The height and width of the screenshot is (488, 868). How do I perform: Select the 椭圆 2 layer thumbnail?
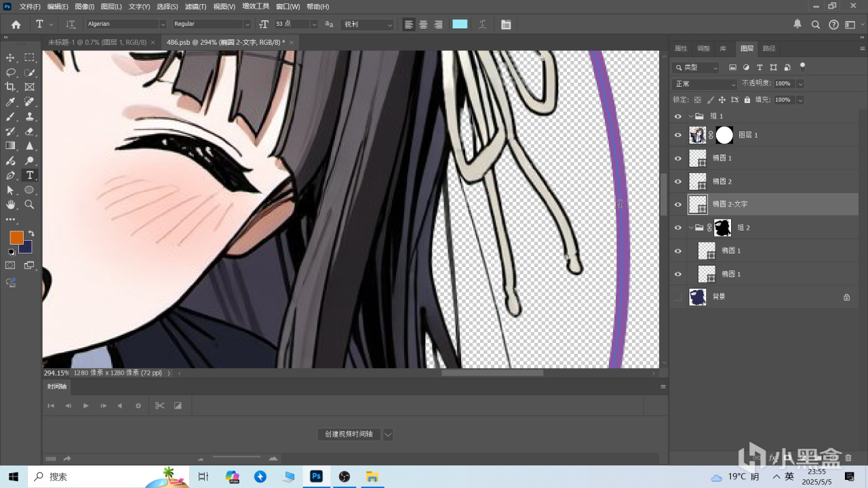(698, 181)
